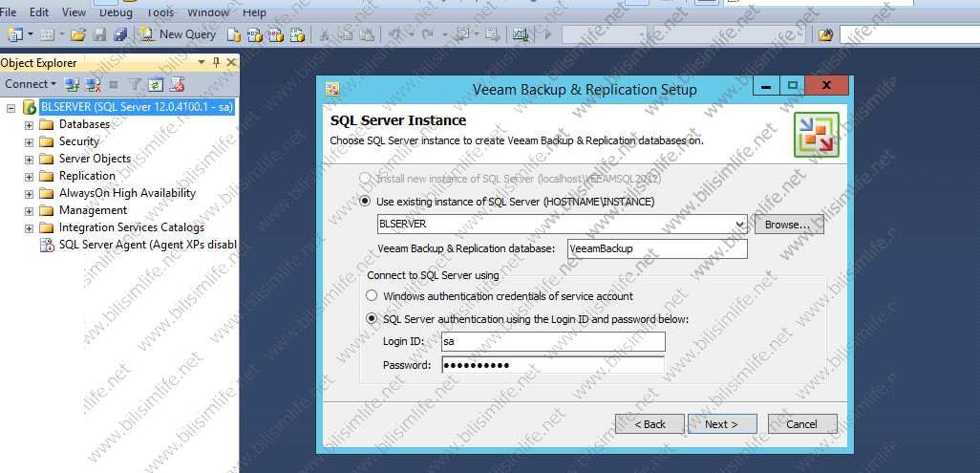Expand the Replication folder
Screen dimensions: 980x473
29,177
